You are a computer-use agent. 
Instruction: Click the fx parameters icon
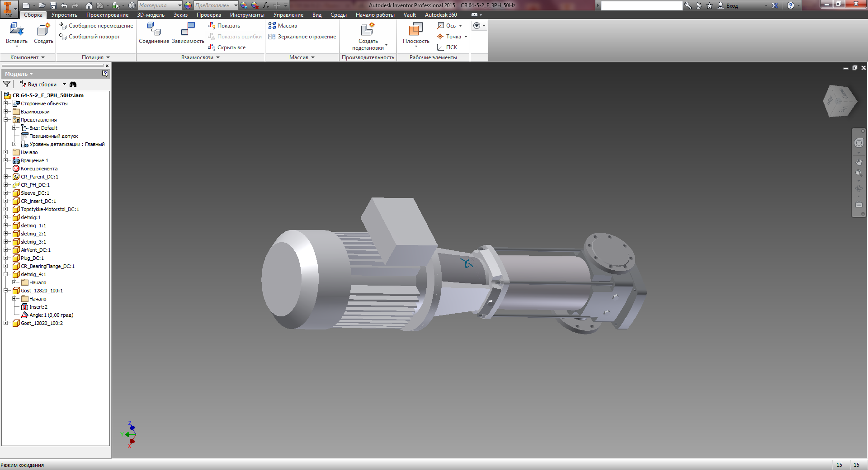266,5
